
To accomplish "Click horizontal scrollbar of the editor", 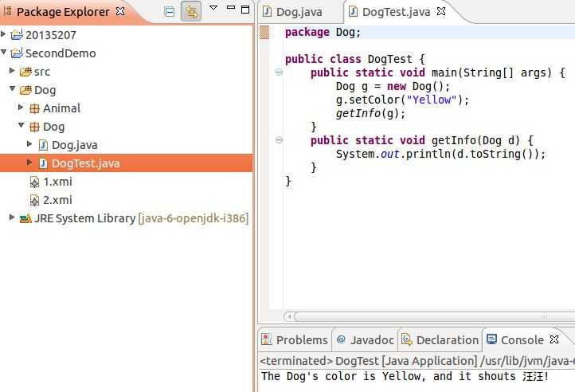I will coord(435,316).
